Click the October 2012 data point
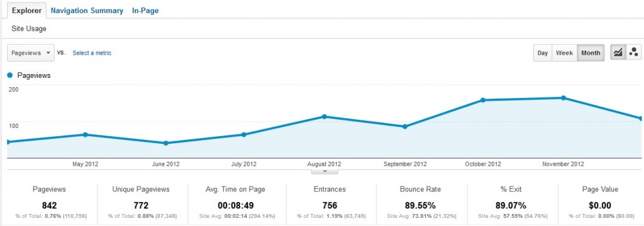The image size is (644, 226). [482, 100]
